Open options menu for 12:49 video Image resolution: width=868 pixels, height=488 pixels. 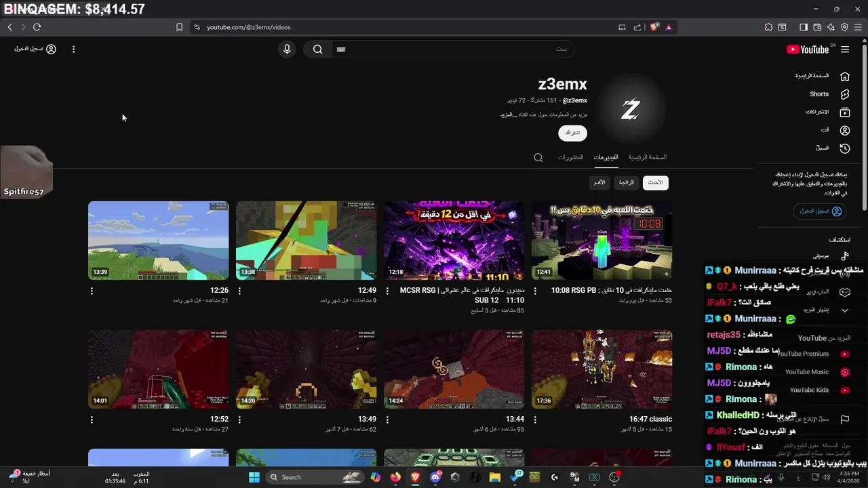[239, 291]
